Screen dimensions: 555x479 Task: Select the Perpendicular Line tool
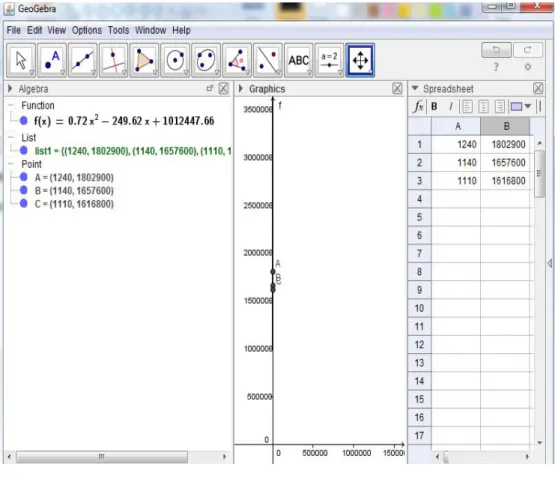pos(113,60)
